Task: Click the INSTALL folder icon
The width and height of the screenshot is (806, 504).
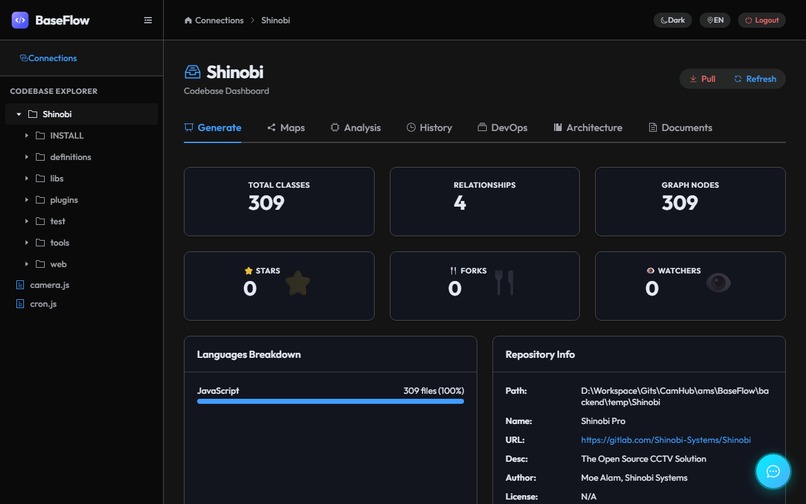Action: (40, 135)
